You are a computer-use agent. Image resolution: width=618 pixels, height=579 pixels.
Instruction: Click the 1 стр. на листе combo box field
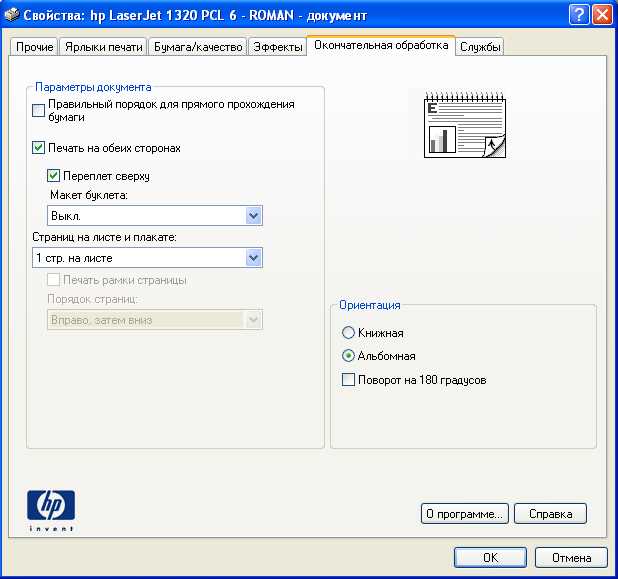147,258
